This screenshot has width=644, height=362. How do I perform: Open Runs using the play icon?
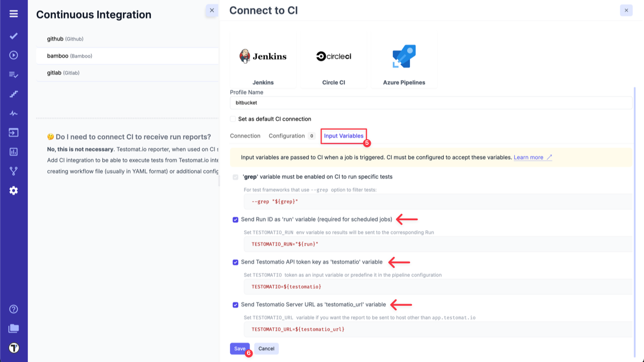click(14, 55)
